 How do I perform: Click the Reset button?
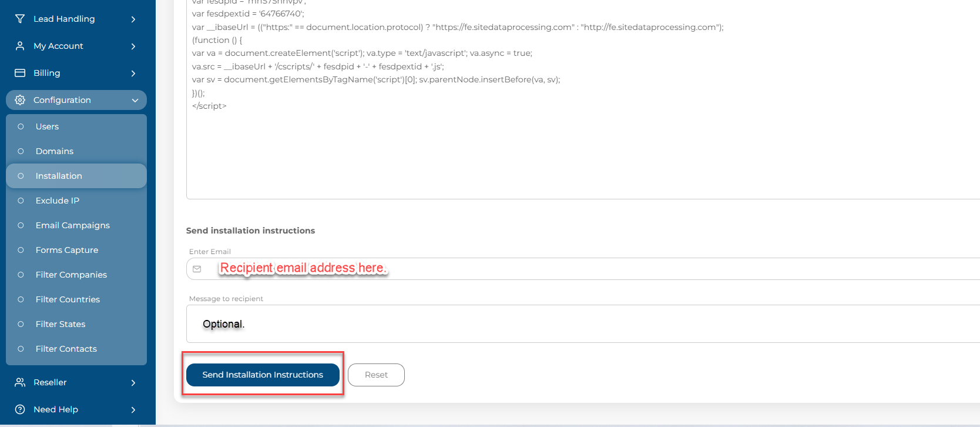click(376, 375)
